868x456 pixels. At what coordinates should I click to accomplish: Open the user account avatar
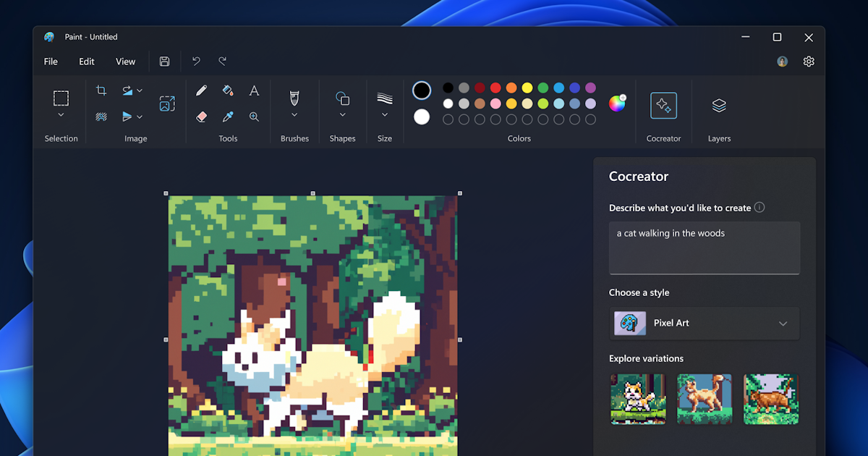click(x=782, y=62)
